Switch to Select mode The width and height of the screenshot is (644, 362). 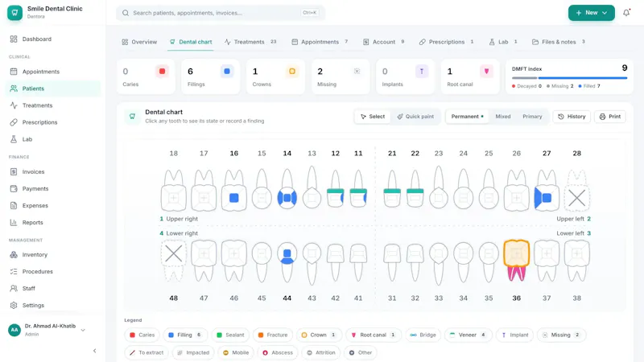[x=373, y=117]
